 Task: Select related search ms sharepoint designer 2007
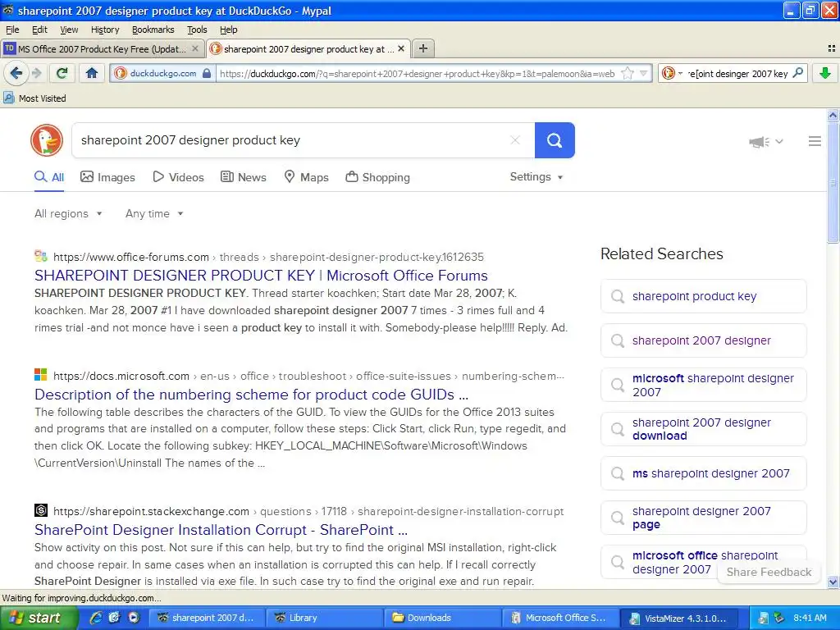coord(703,473)
